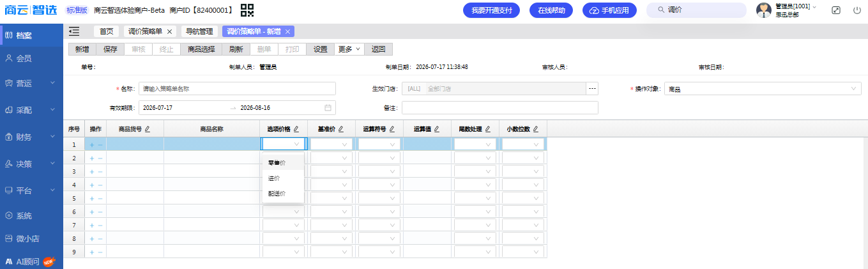The height and width of the screenshot is (269, 868).
Task: Click the power/logout icon
Action: point(857,10)
